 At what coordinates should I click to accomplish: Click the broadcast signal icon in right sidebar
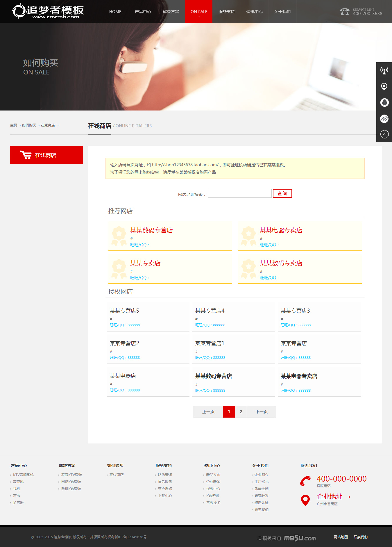(x=384, y=70)
